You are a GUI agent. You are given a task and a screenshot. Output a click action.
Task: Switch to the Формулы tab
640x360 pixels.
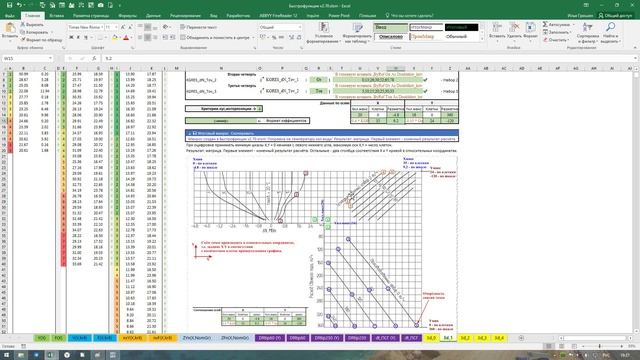tap(127, 16)
